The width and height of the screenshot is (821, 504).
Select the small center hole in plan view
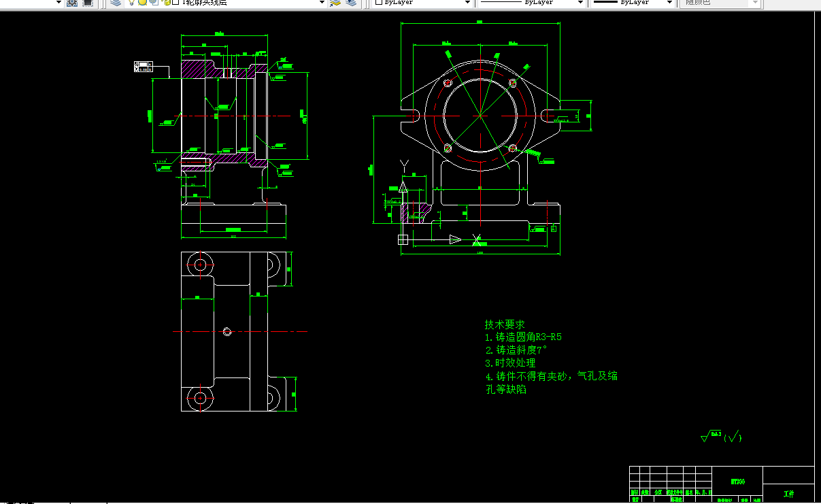227,331
